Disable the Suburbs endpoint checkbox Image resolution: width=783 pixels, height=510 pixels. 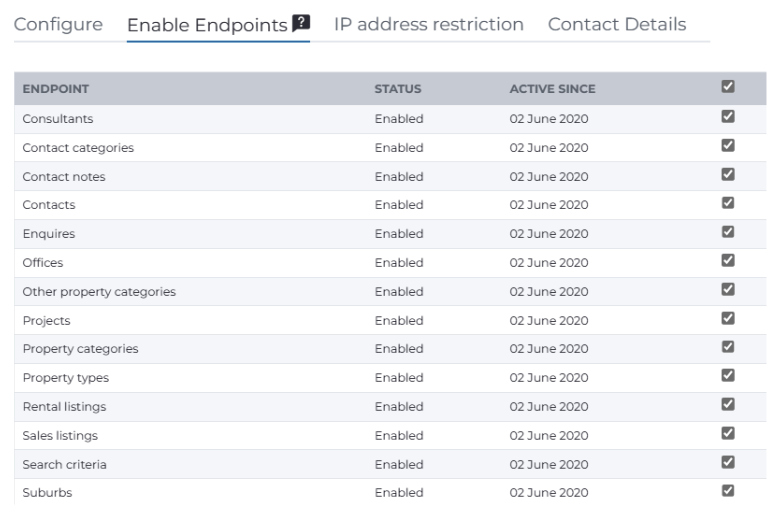(x=728, y=491)
